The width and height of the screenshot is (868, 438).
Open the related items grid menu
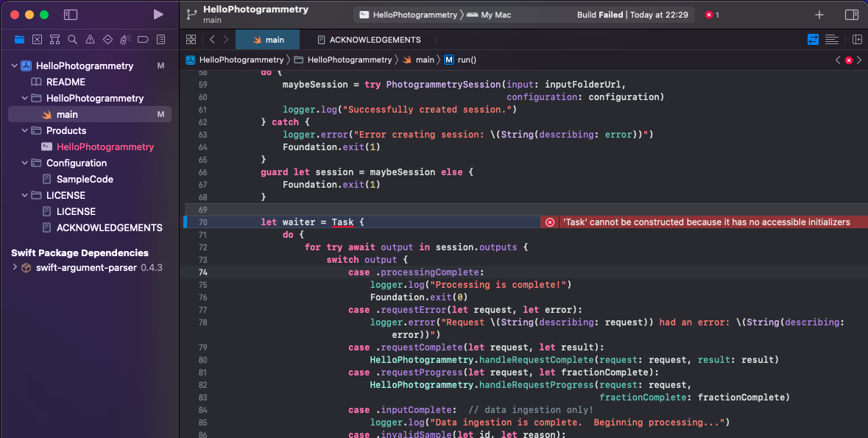click(191, 39)
